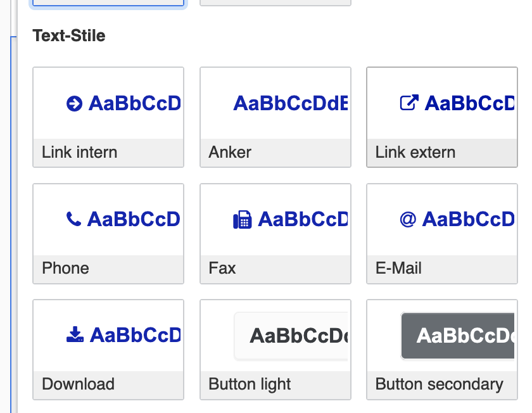The height and width of the screenshot is (413, 532).
Task: Choose the Anker text style tile
Action: coord(275,117)
